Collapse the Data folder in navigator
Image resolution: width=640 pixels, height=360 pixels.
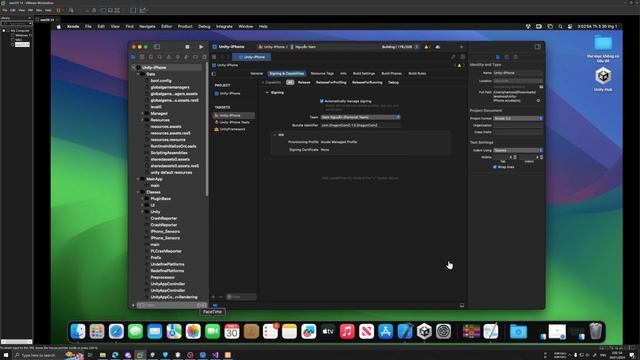click(138, 74)
